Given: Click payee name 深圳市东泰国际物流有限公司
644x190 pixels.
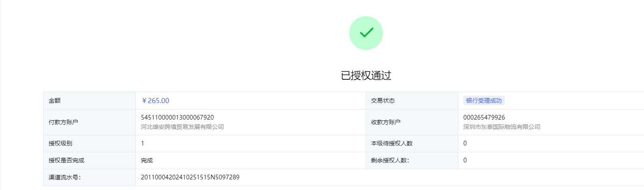Looking at the screenshot, I should (x=502, y=127).
